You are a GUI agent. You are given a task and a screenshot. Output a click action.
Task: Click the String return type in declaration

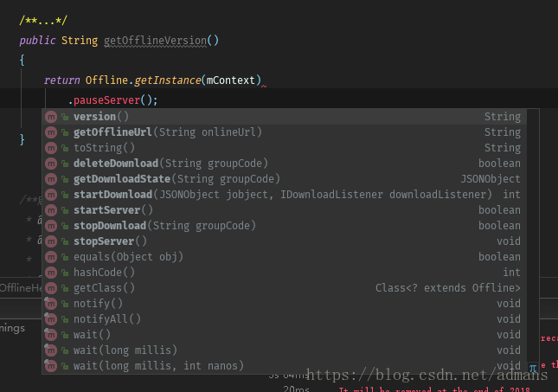pos(80,41)
